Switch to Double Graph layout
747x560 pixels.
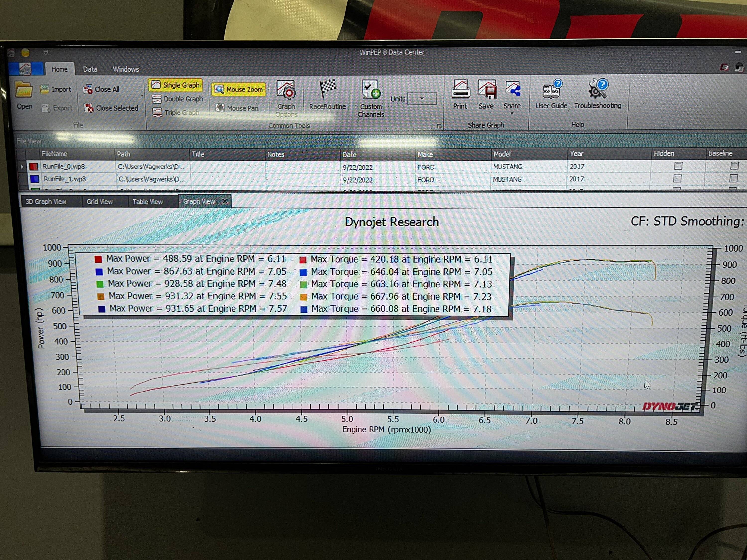pos(177,99)
